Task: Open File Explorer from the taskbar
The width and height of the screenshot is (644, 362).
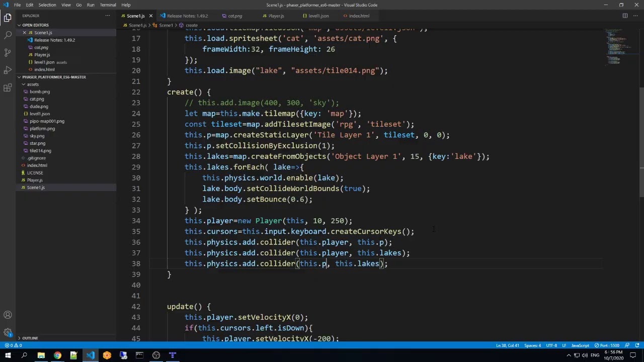Action: (x=41, y=355)
